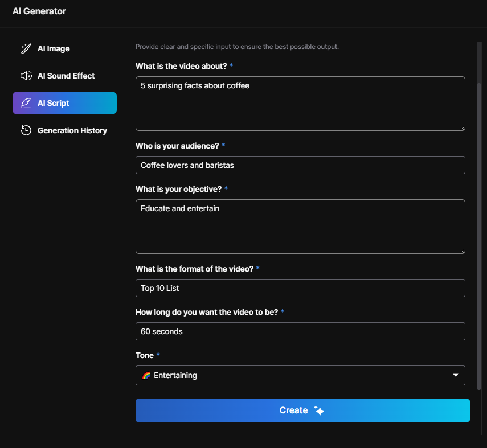Focus the audience input field
The height and width of the screenshot is (448, 487).
pyautogui.click(x=300, y=165)
